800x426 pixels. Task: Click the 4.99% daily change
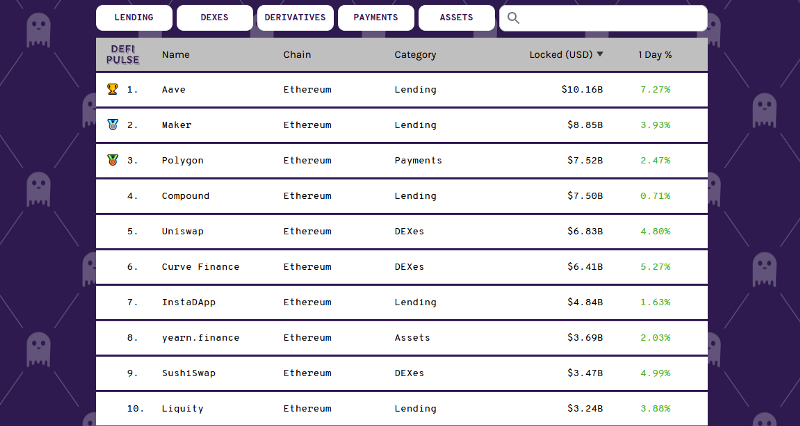point(655,373)
